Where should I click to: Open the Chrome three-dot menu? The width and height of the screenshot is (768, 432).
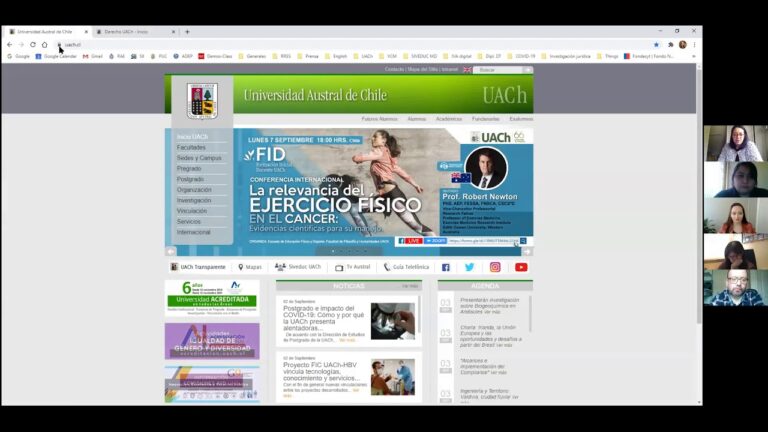click(x=695, y=45)
